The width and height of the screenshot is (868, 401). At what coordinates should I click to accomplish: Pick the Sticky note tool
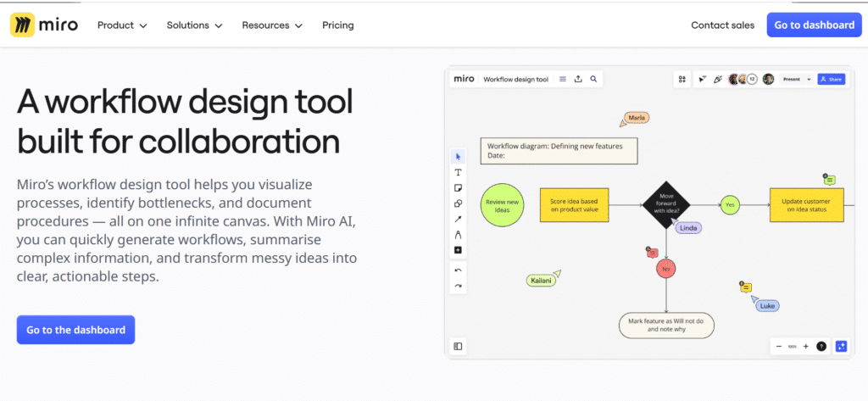(458, 187)
